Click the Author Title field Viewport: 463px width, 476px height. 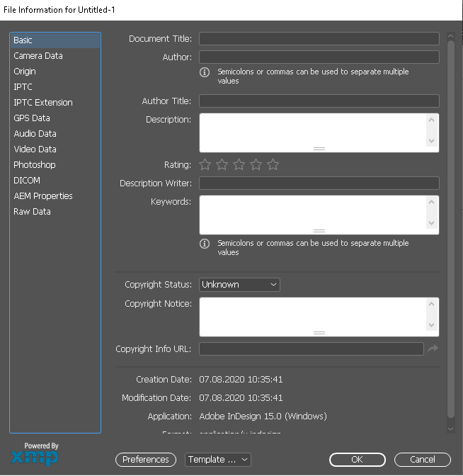pyautogui.click(x=319, y=101)
